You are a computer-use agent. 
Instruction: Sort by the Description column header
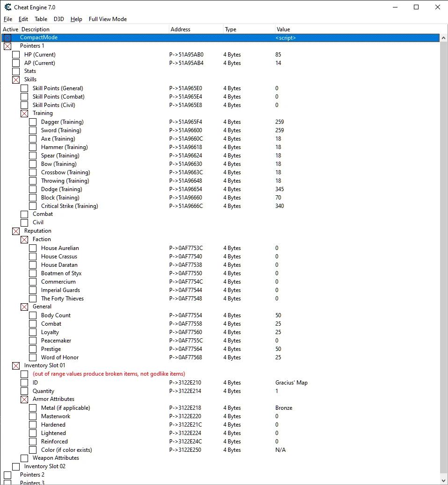(x=94, y=29)
